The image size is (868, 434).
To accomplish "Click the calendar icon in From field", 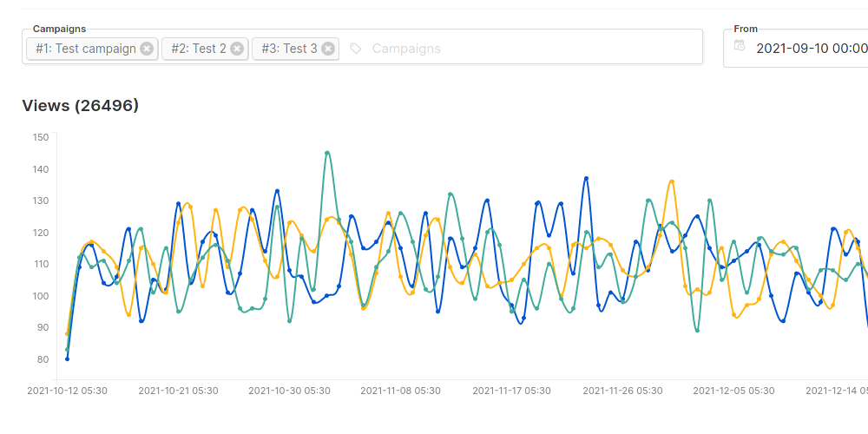I will pos(740,46).
